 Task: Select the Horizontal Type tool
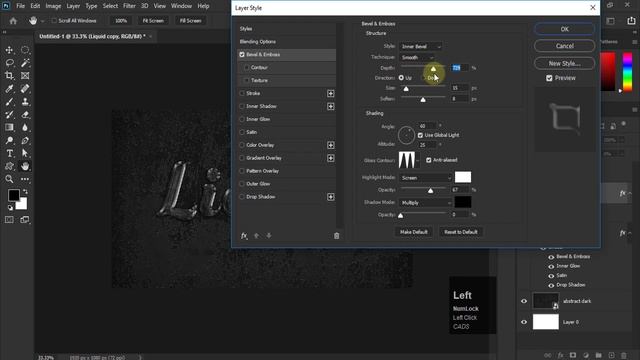point(9,153)
